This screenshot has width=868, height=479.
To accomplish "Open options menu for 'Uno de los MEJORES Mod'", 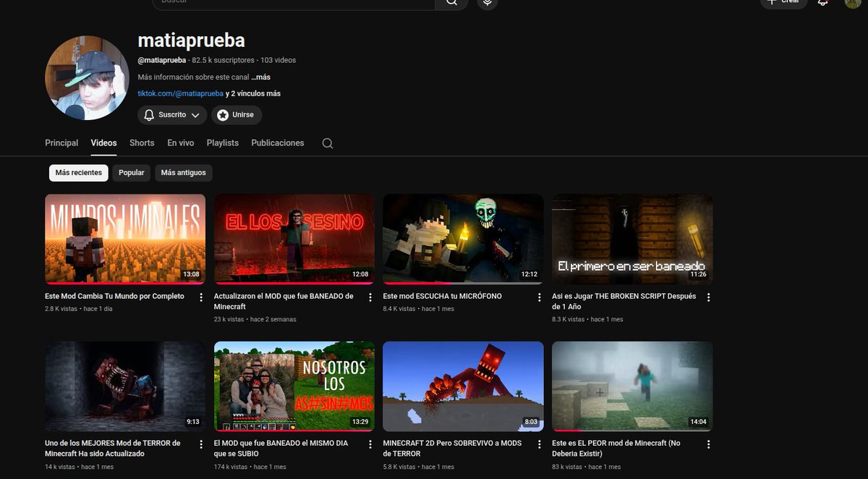I will (201, 444).
